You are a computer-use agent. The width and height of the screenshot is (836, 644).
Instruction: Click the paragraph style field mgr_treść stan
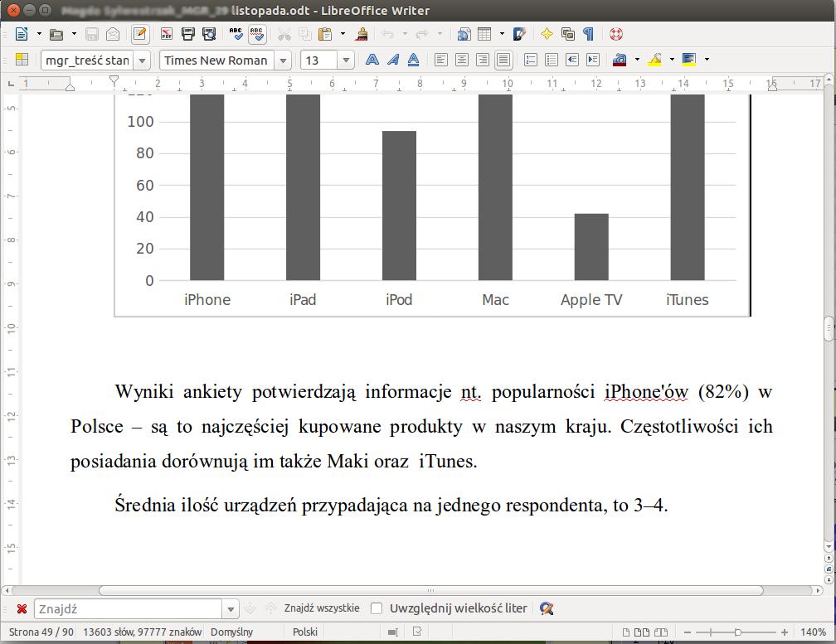(88, 61)
